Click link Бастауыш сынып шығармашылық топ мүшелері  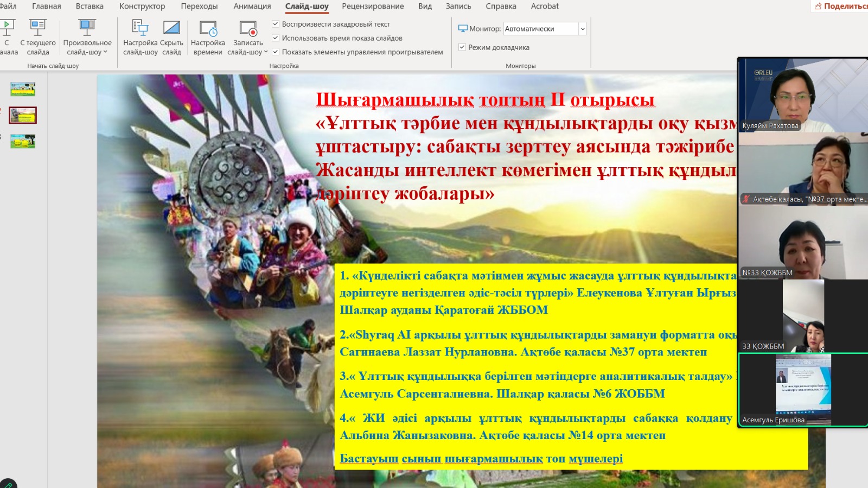481,459
